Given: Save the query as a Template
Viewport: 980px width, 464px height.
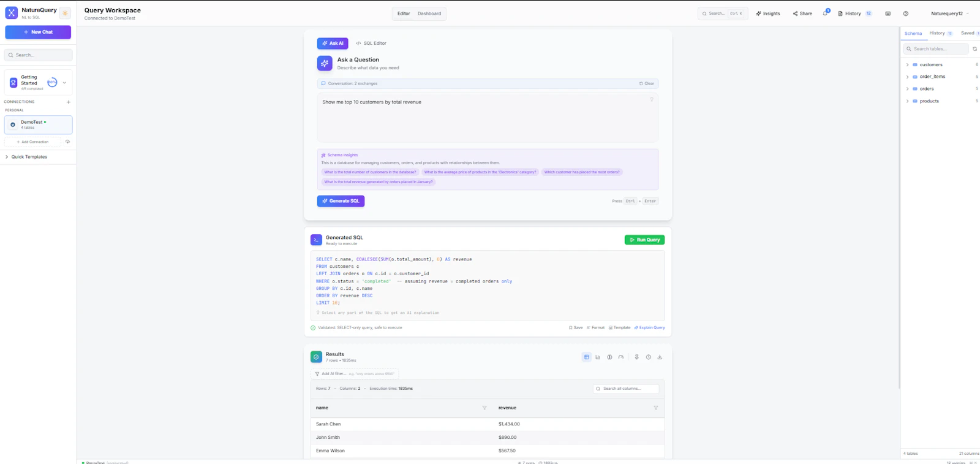Looking at the screenshot, I should pos(619,328).
